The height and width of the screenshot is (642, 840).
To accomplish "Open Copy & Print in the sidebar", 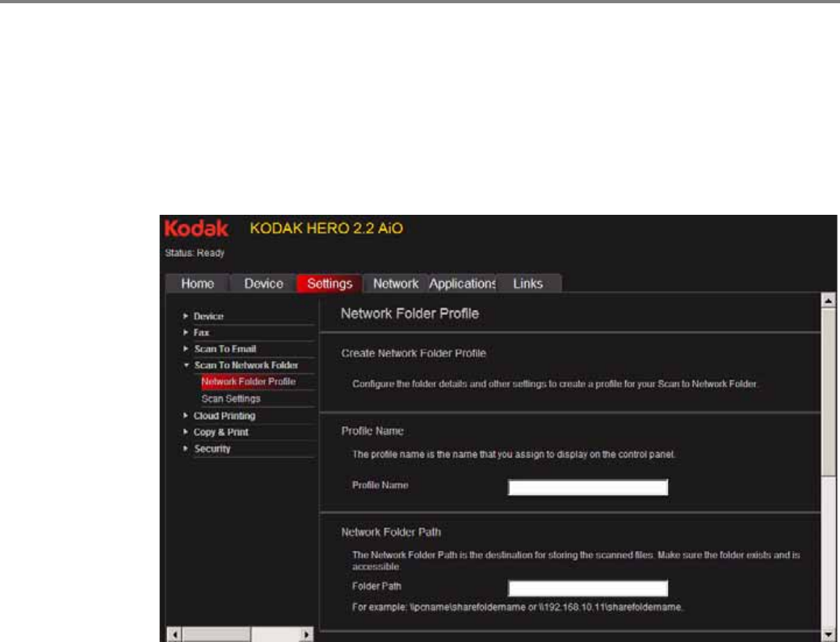I will 220,432.
